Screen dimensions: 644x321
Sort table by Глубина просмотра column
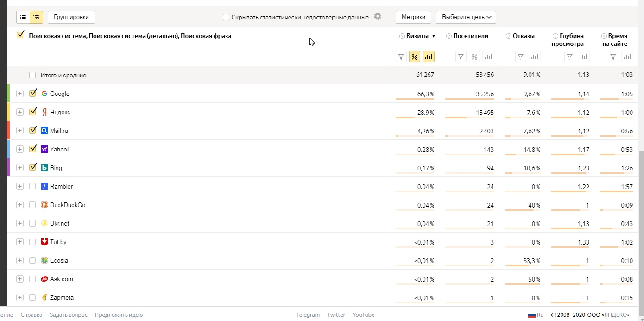click(x=568, y=40)
